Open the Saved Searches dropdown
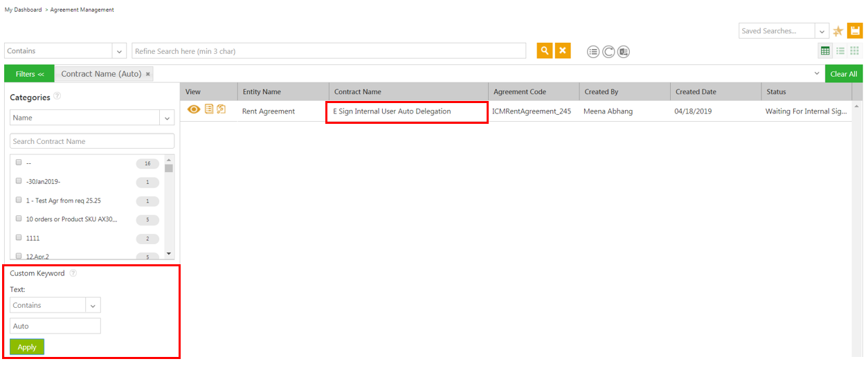Screen dimensions: 868x386 [822, 31]
